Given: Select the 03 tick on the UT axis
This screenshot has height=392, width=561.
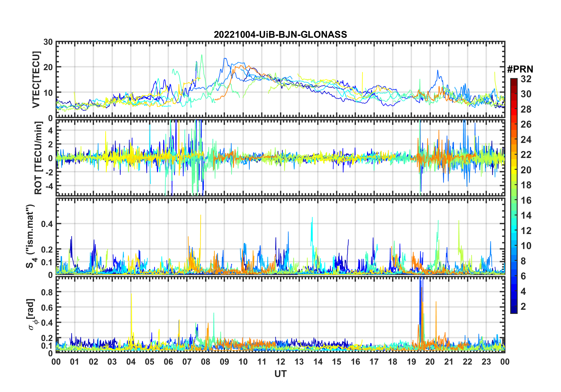Looking at the screenshot, I should [x=112, y=362].
